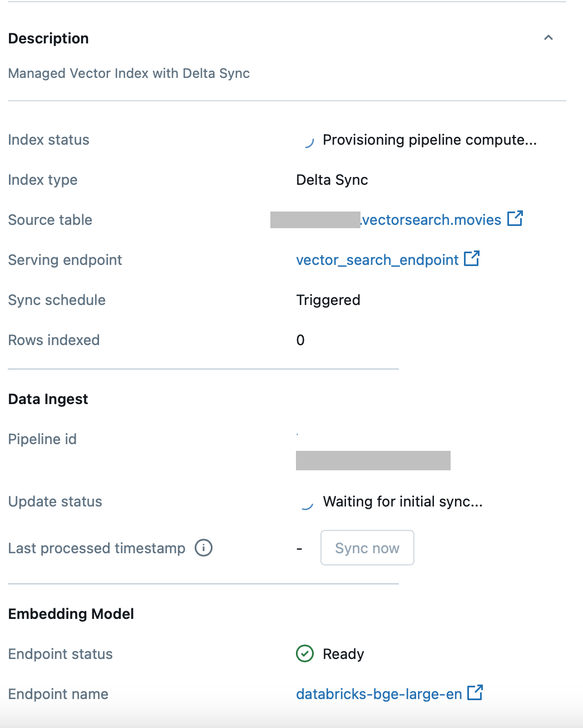Click the Data Ingest section heading

coord(48,399)
